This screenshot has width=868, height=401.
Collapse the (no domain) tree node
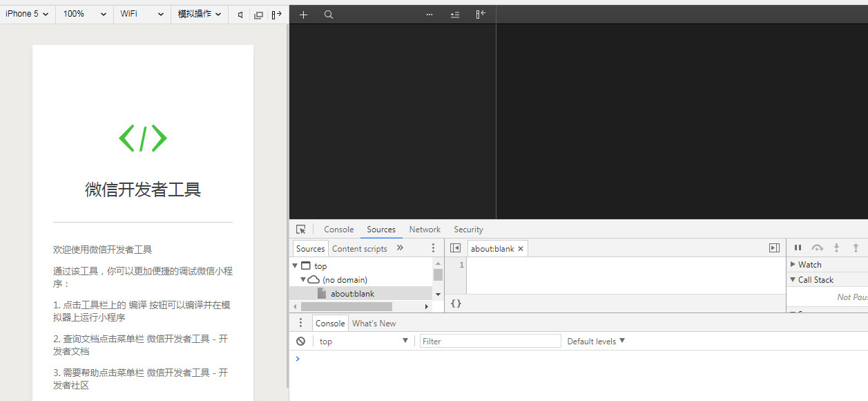(302, 279)
